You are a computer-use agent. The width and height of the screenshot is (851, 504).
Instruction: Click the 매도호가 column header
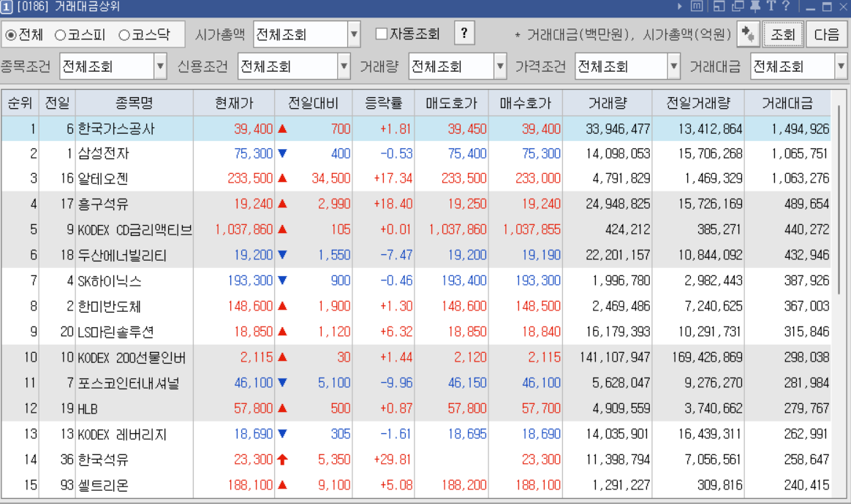451,103
